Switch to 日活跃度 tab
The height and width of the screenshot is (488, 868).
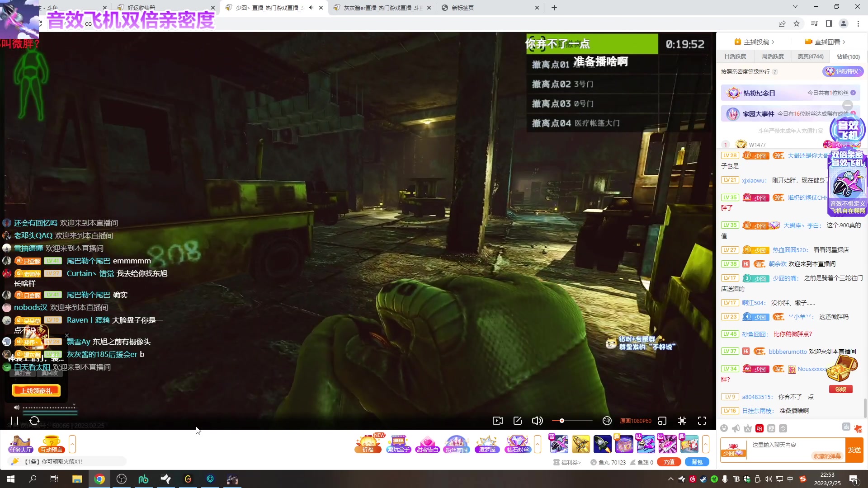[735, 56]
